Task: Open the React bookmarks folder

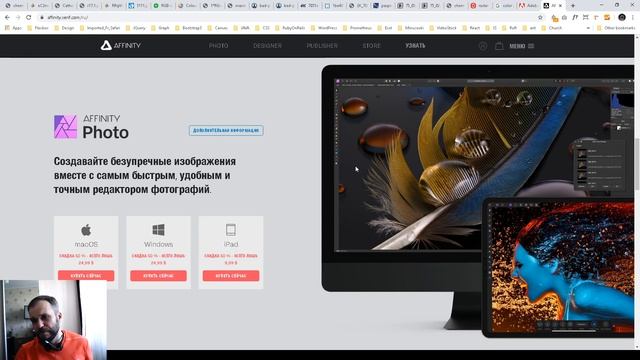Action: (471, 28)
